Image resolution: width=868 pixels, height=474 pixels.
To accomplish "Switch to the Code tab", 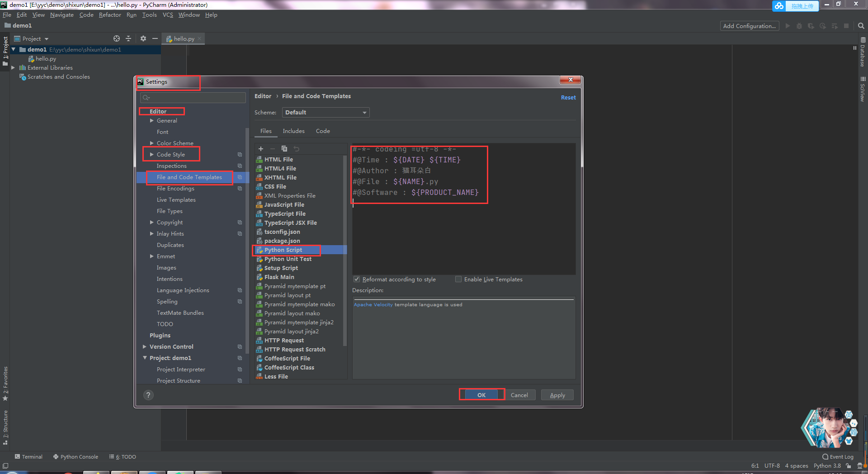I will (323, 131).
